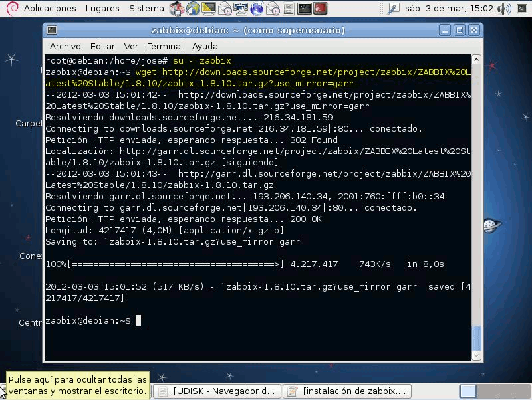The height and width of the screenshot is (400, 532).
Task: Click the terminal window menu icon in titlebar
Action: 52,31
